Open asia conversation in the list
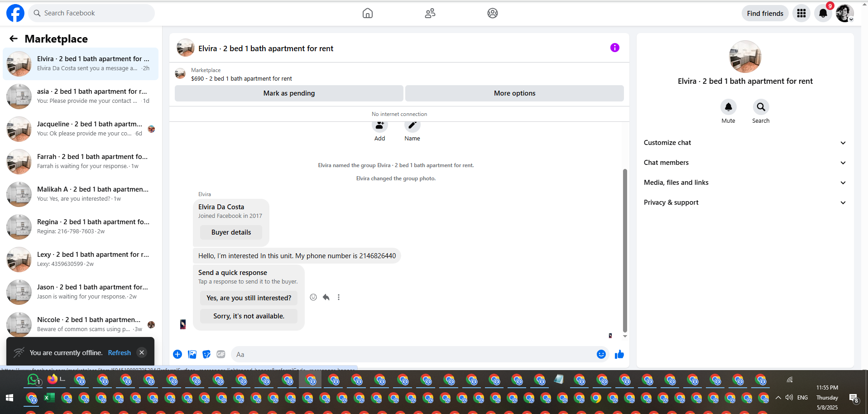 (81, 96)
